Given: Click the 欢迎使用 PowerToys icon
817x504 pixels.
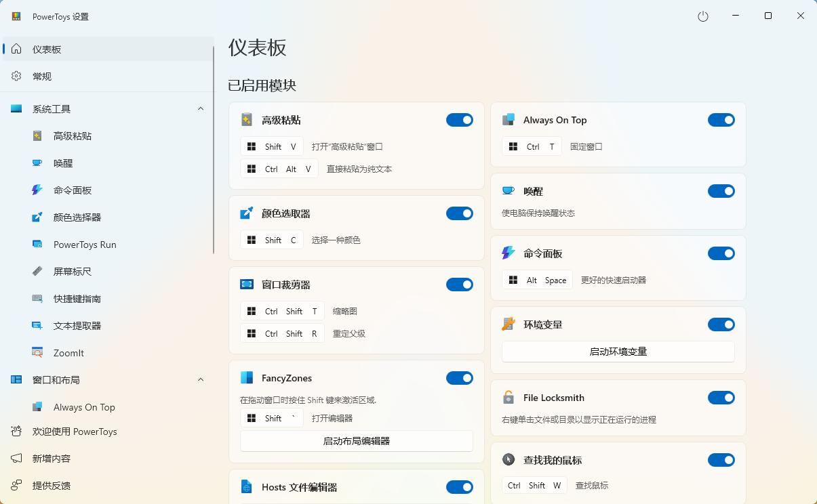Looking at the screenshot, I should point(16,432).
